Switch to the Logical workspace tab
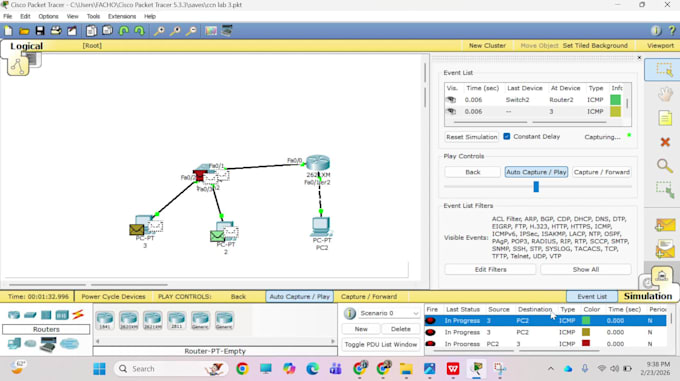Image resolution: width=680 pixels, height=381 pixels. point(26,46)
